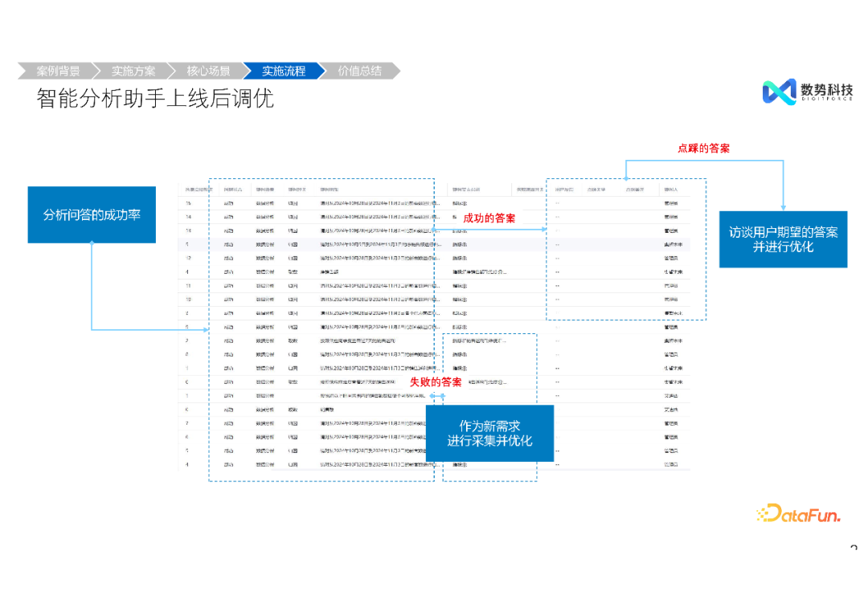
Task: Open the 案例背景 breadcrumb section
Action: 57,71
